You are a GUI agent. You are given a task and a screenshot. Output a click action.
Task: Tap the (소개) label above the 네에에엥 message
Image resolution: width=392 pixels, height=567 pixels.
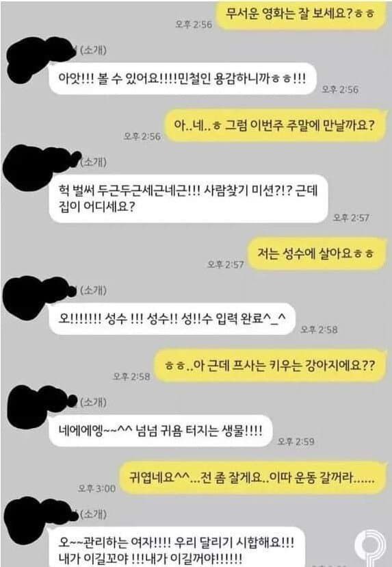pyautogui.click(x=93, y=402)
